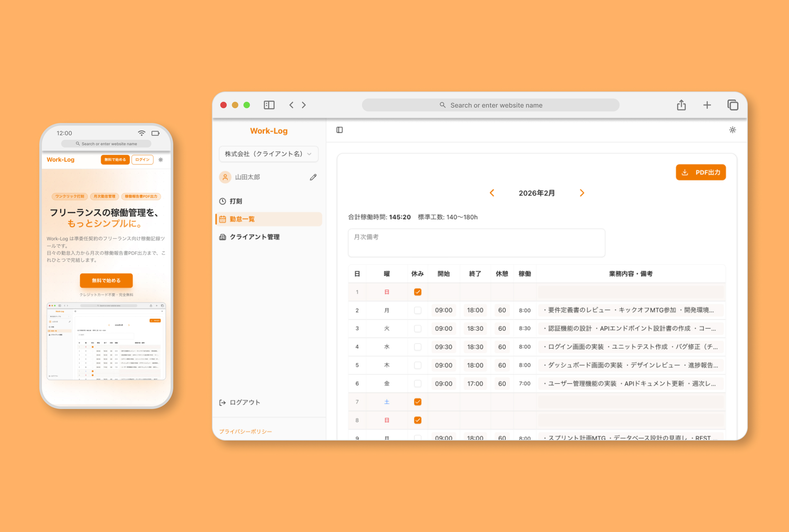Click the pencil icon to edit 山田太郎
Image resolution: width=789 pixels, height=532 pixels.
click(x=313, y=177)
